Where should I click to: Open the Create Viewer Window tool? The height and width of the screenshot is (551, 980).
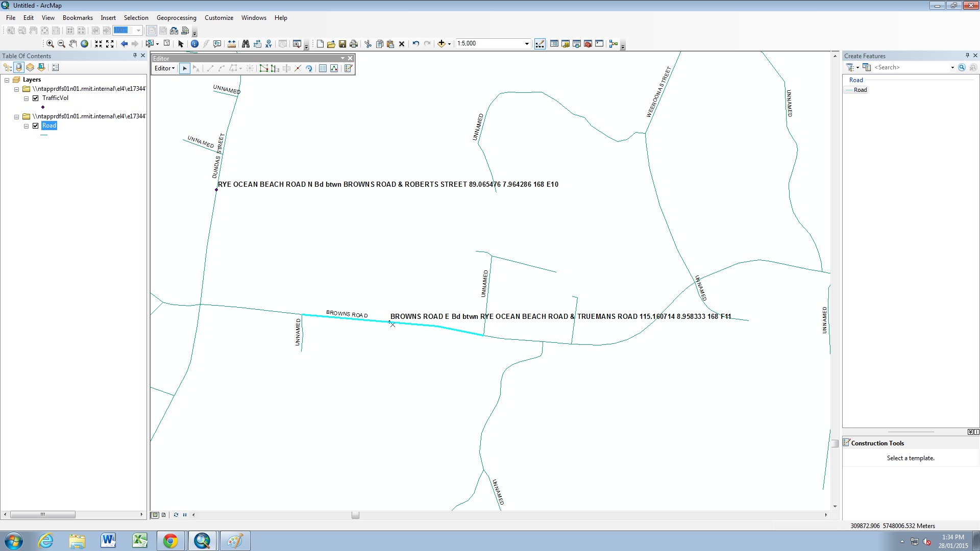pyautogui.click(x=297, y=44)
